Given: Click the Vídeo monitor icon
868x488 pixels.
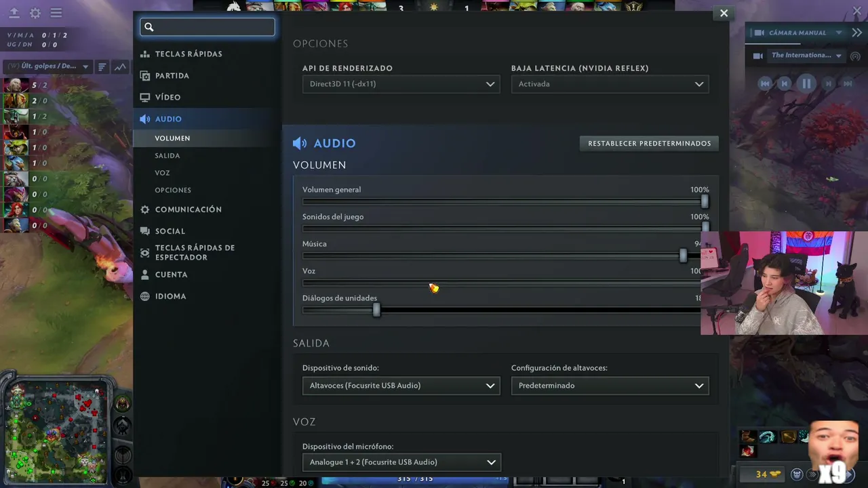Looking at the screenshot, I should 144,98.
